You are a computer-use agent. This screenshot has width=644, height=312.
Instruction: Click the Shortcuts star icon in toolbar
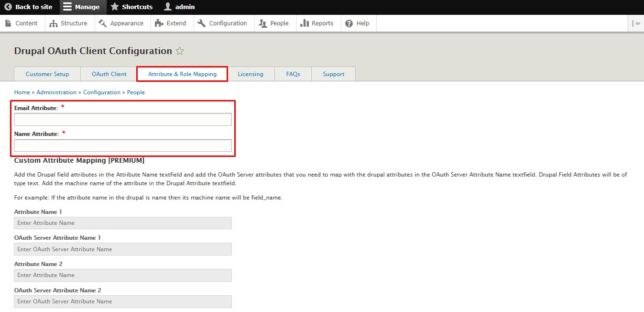coord(115,7)
